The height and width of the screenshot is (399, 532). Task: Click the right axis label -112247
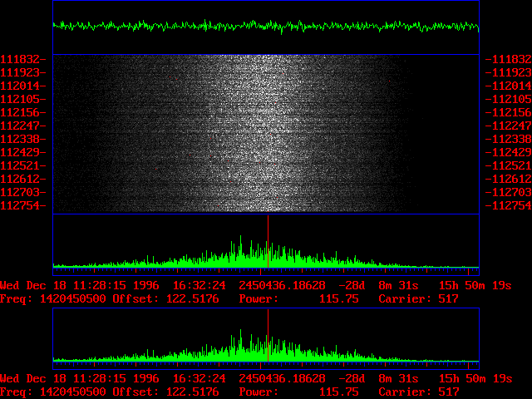click(x=508, y=126)
